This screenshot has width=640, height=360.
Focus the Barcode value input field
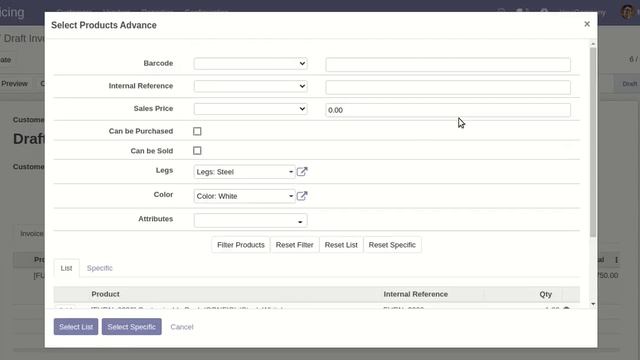point(448,64)
